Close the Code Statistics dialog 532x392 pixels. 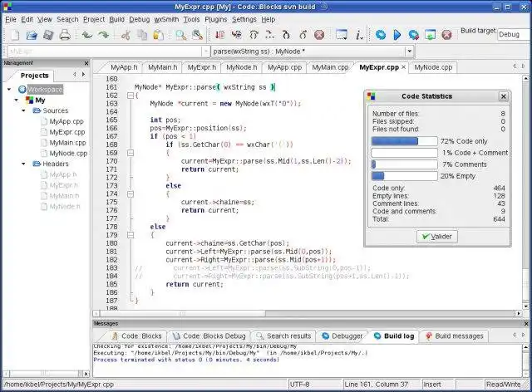click(x=503, y=96)
